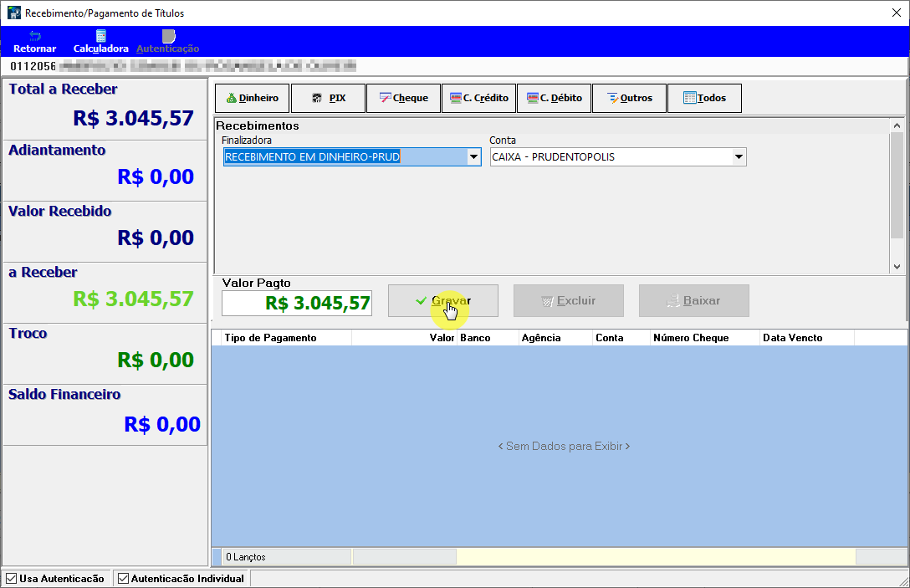
Task: Pick C. Crédito card payment
Action: [x=478, y=98]
